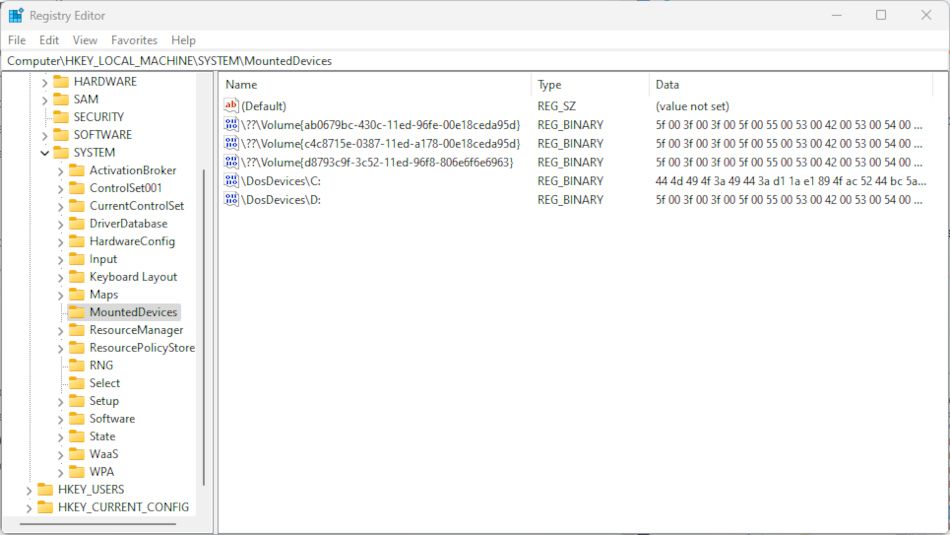The width and height of the screenshot is (950, 535).
Task: Click the ControlSet001 folder icon
Action: pos(76,188)
